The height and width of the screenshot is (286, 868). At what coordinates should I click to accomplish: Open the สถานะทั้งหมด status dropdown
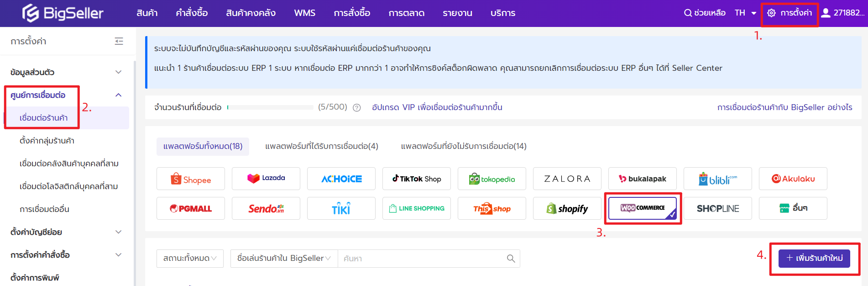coord(190,259)
